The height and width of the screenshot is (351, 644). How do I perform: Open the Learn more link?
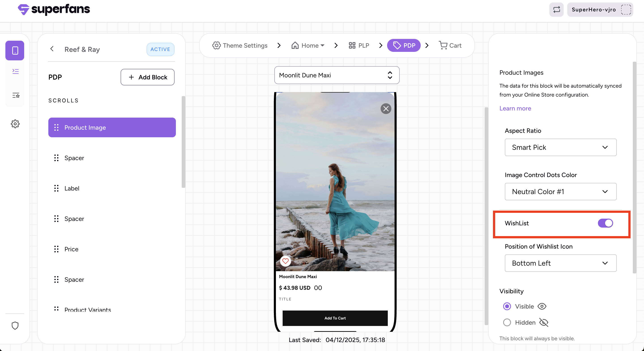point(515,108)
